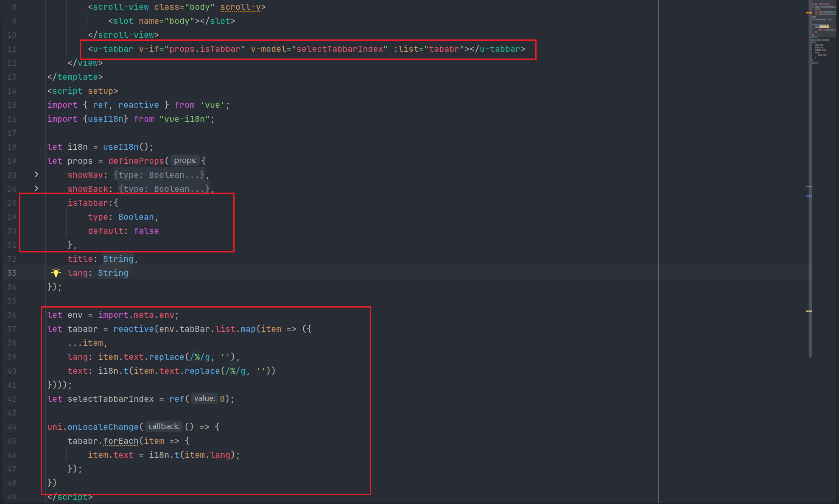
Task: Click line number 33 in the gutter
Action: 12,273
